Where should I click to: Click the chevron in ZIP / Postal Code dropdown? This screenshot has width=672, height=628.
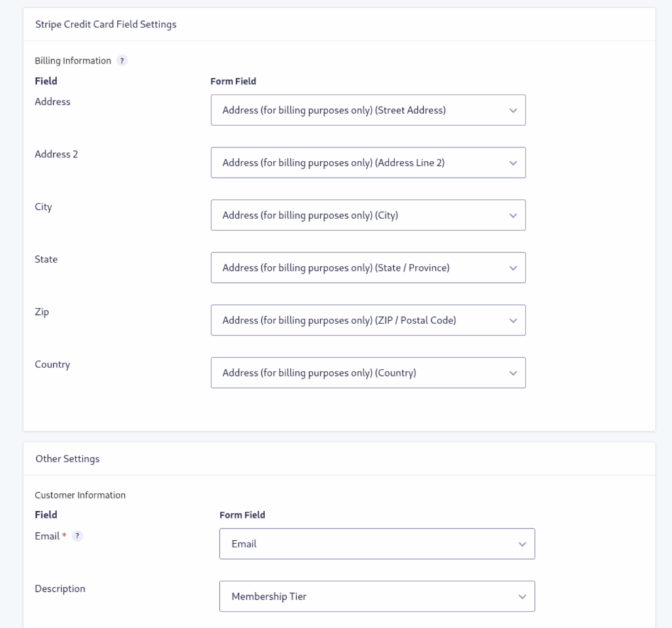[x=513, y=320]
